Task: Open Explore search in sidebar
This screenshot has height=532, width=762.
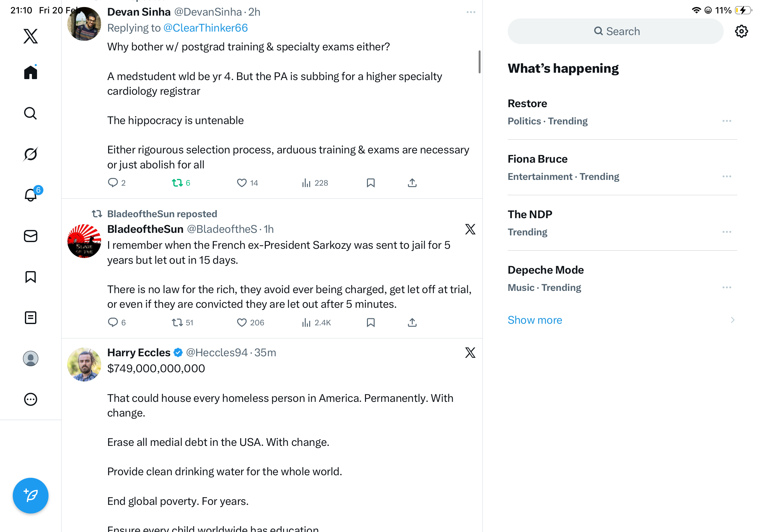Action: (x=31, y=113)
